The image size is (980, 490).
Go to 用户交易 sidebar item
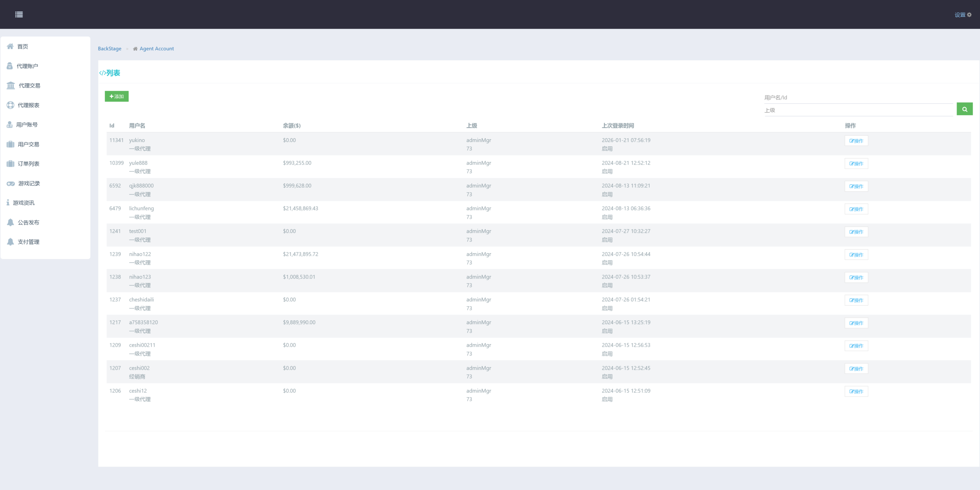(x=28, y=144)
